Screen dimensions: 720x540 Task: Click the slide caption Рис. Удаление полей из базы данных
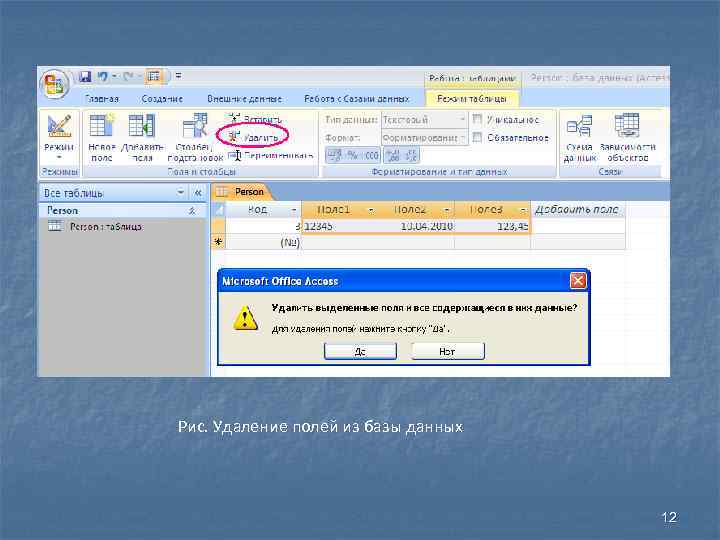coord(320,427)
